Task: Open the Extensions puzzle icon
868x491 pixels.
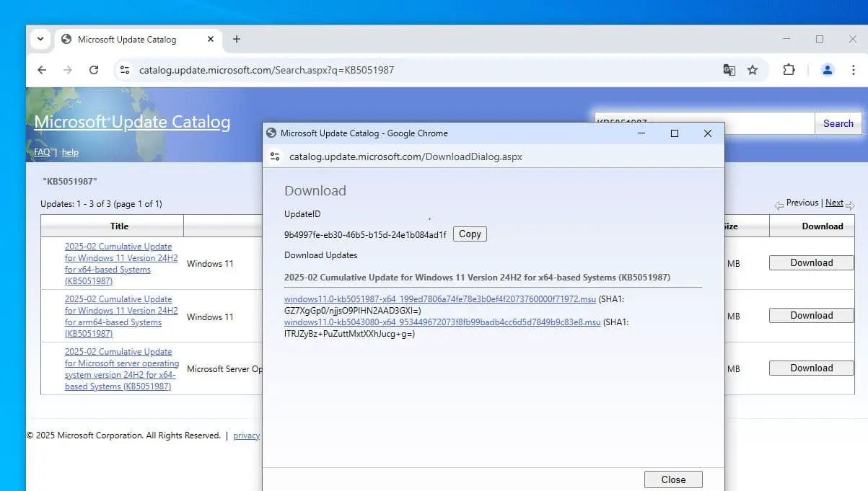Action: pos(789,70)
